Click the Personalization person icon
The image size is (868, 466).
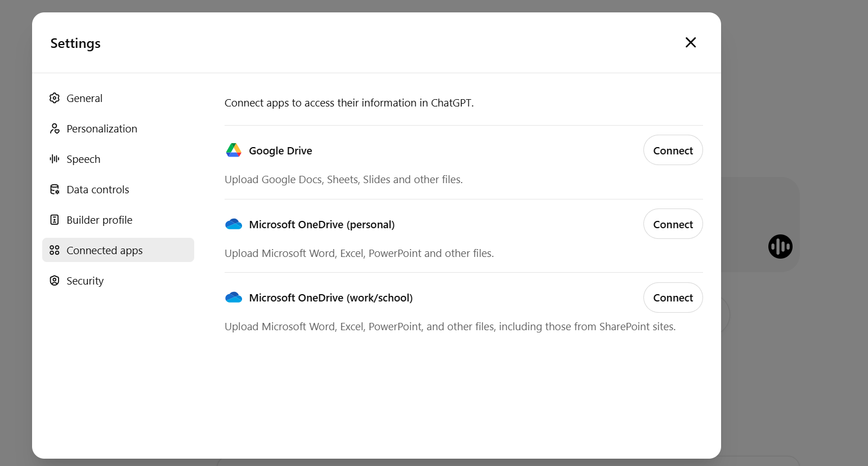pos(55,128)
